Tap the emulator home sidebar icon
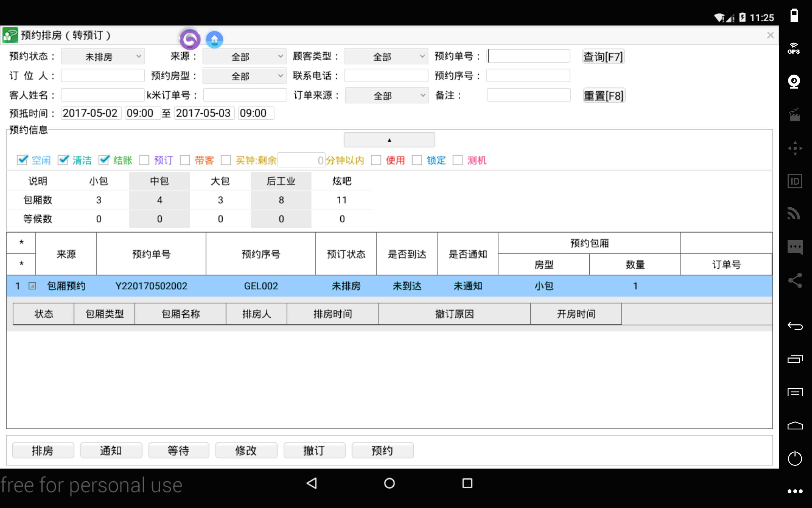812x508 pixels. [x=795, y=425]
